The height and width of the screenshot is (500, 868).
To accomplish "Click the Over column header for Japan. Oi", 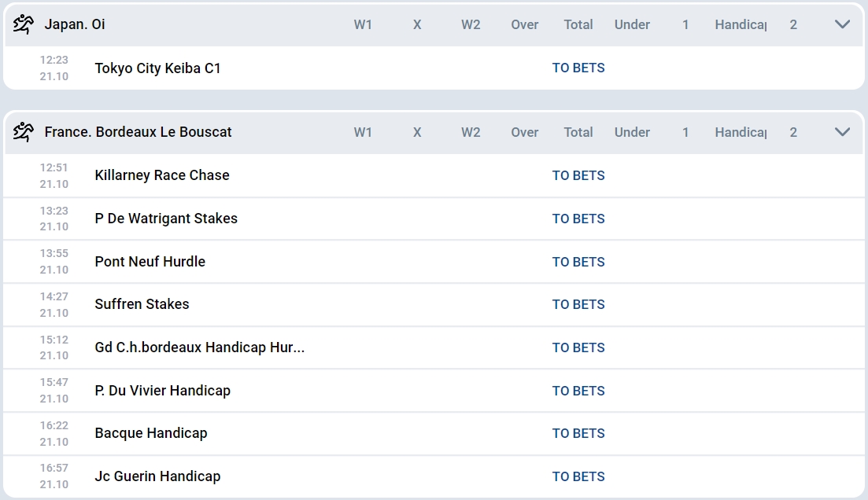I will coord(524,24).
